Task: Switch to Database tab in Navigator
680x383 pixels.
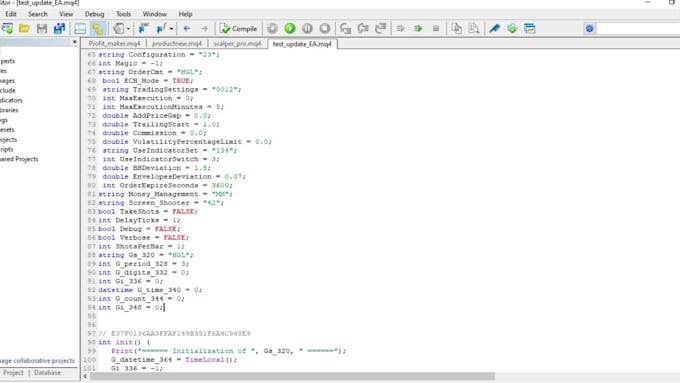Action: (47, 373)
